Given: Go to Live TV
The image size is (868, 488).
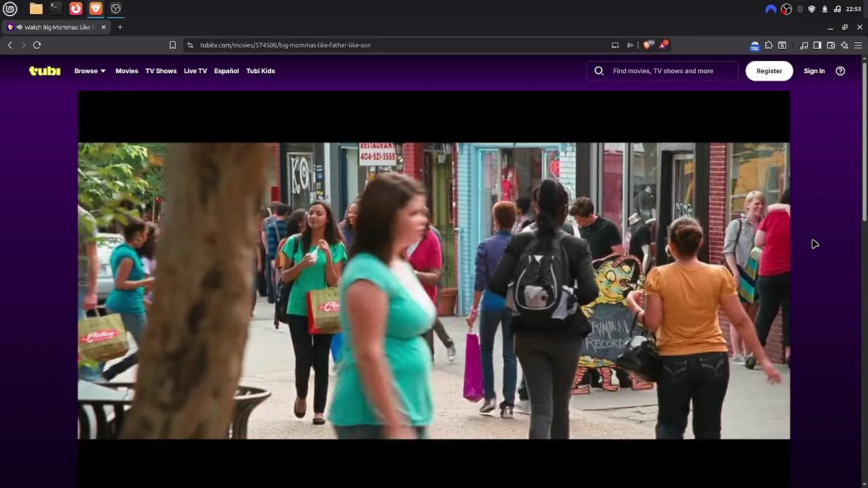Looking at the screenshot, I should (195, 70).
